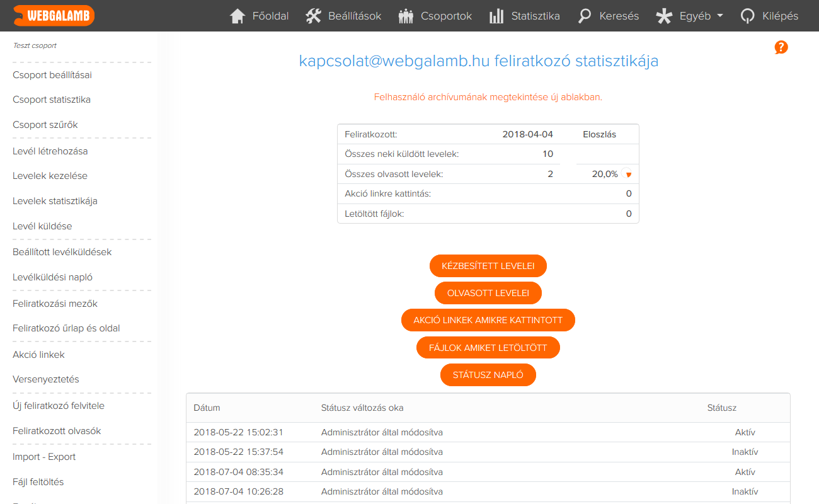Click the power icon beside Kilépés
Image resolution: width=819 pixels, height=504 pixels.
(x=748, y=16)
